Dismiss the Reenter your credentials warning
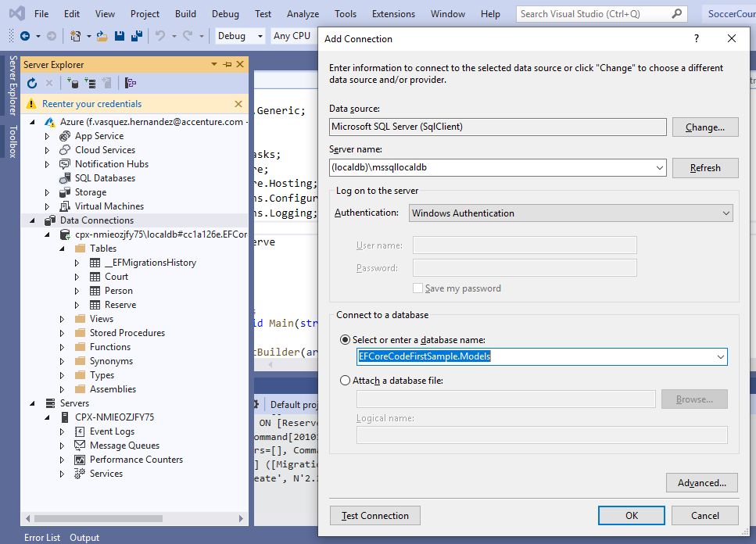Screen dimensions: 756x544 click(238, 104)
